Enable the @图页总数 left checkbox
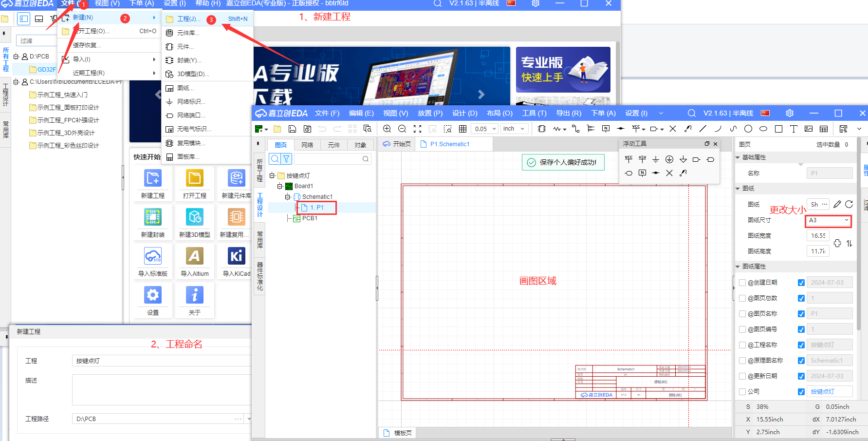868x441 pixels. click(x=742, y=298)
